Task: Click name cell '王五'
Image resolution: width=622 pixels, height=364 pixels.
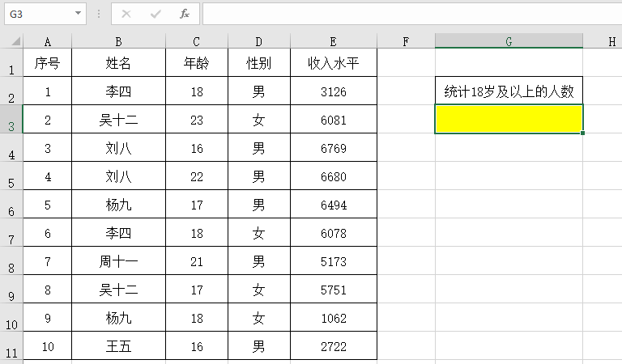Action: (x=118, y=345)
